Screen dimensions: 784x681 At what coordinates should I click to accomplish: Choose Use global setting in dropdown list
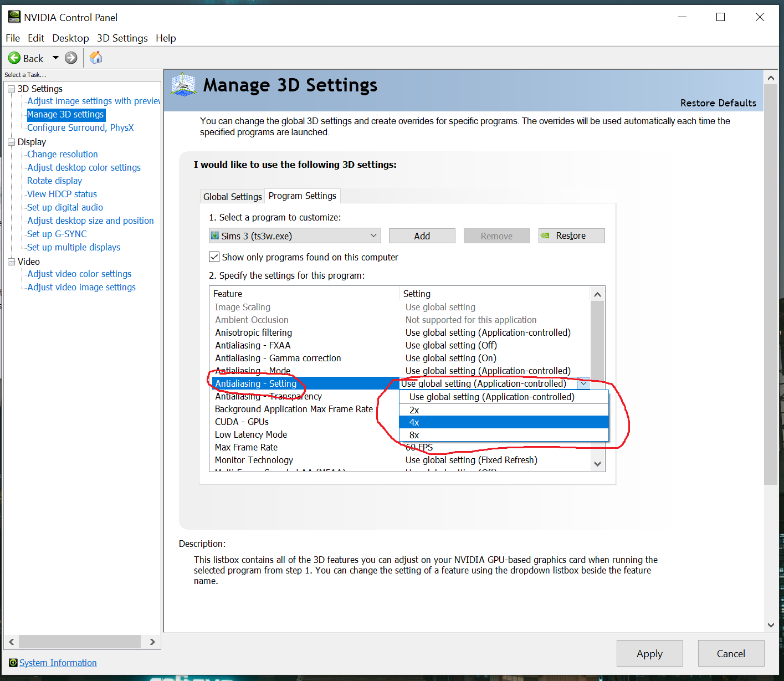point(504,397)
